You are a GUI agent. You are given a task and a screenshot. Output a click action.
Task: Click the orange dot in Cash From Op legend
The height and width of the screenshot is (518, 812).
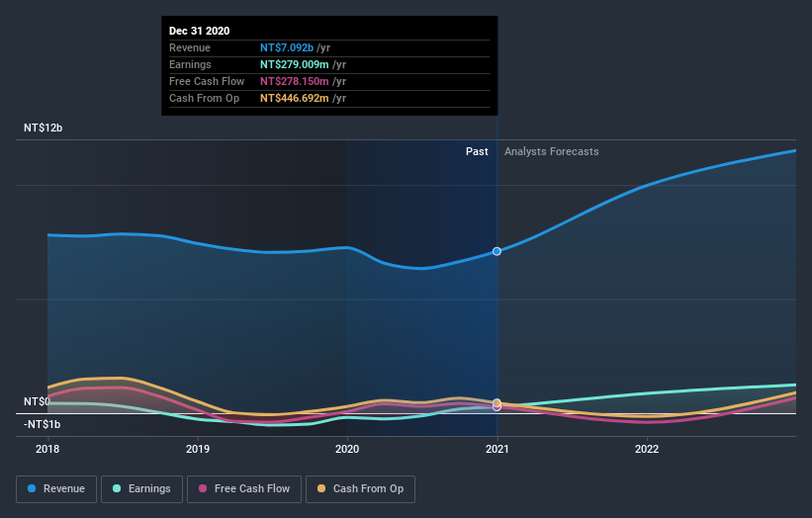321,488
